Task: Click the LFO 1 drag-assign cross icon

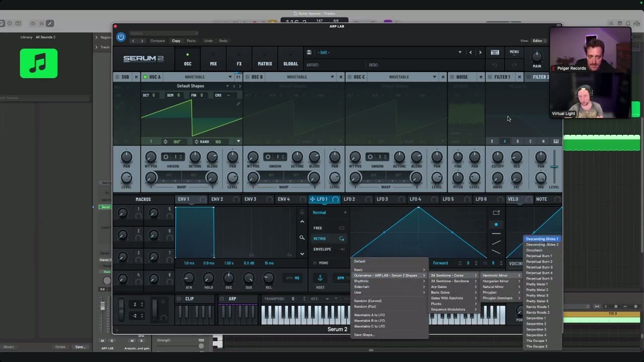Action: pos(312,199)
